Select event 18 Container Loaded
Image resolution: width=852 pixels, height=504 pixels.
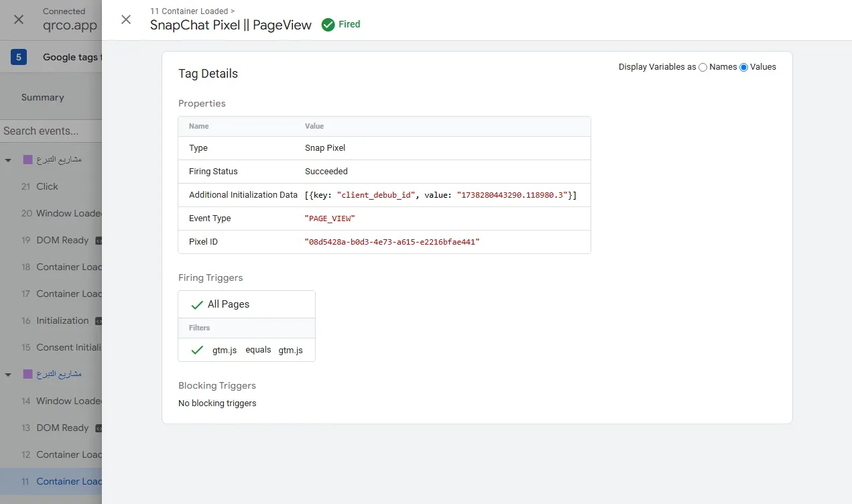click(x=51, y=267)
